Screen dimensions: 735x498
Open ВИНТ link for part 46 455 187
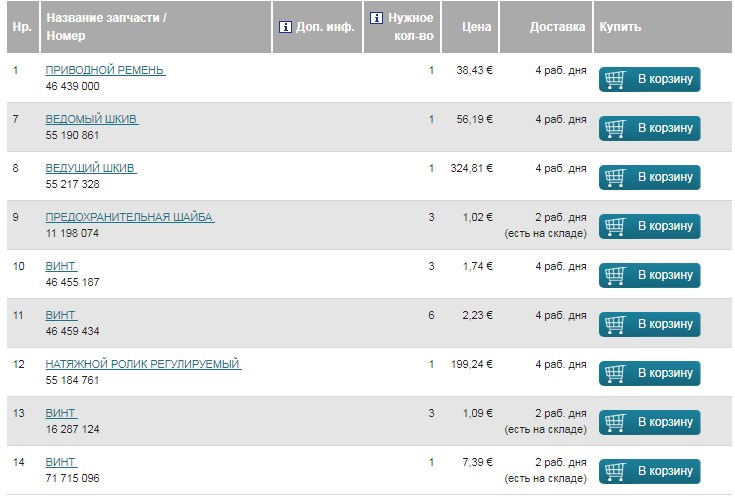click(x=60, y=267)
